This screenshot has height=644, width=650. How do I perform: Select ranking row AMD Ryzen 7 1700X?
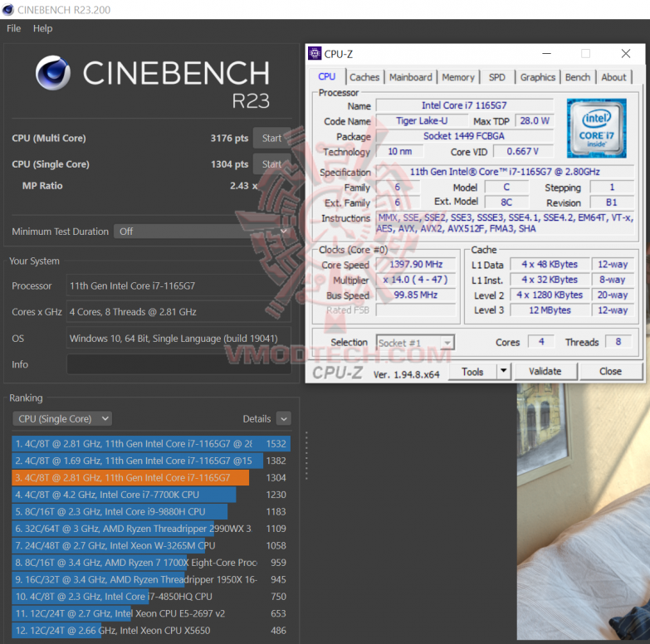tap(151, 563)
